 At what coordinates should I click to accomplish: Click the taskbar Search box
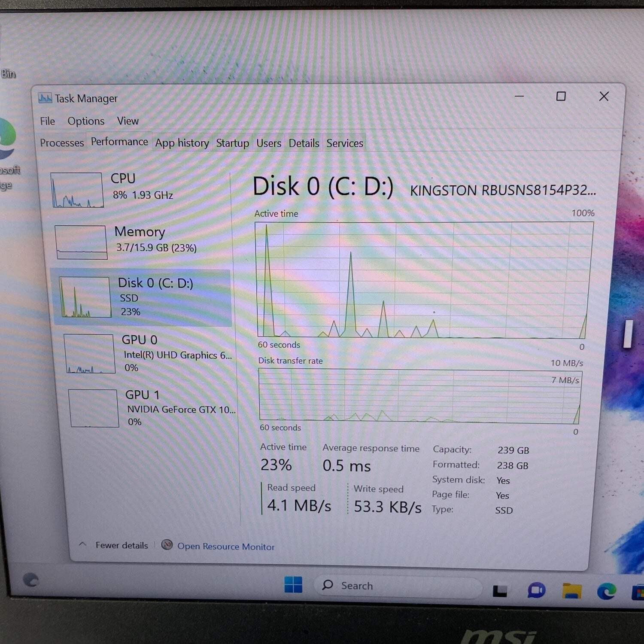point(398,586)
